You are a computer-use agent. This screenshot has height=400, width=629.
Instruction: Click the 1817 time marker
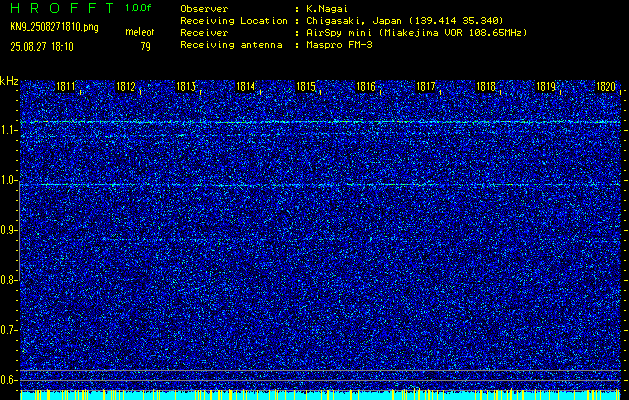coord(426,86)
